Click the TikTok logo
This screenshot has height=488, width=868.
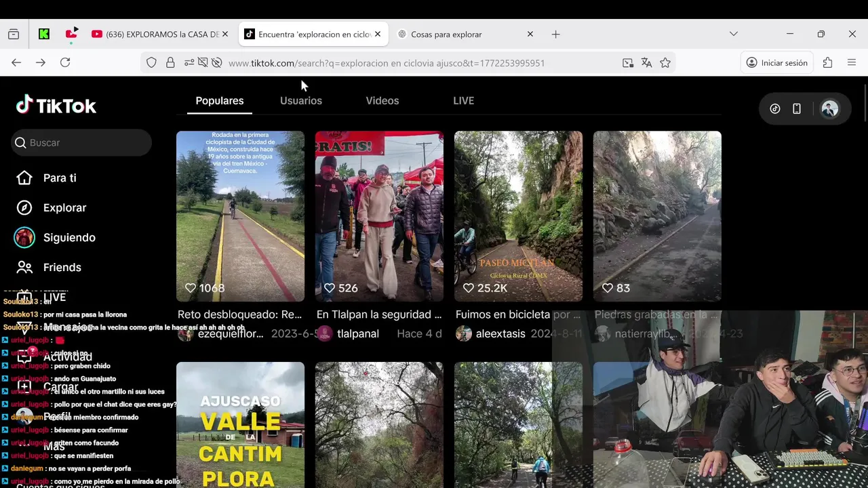[x=56, y=105]
